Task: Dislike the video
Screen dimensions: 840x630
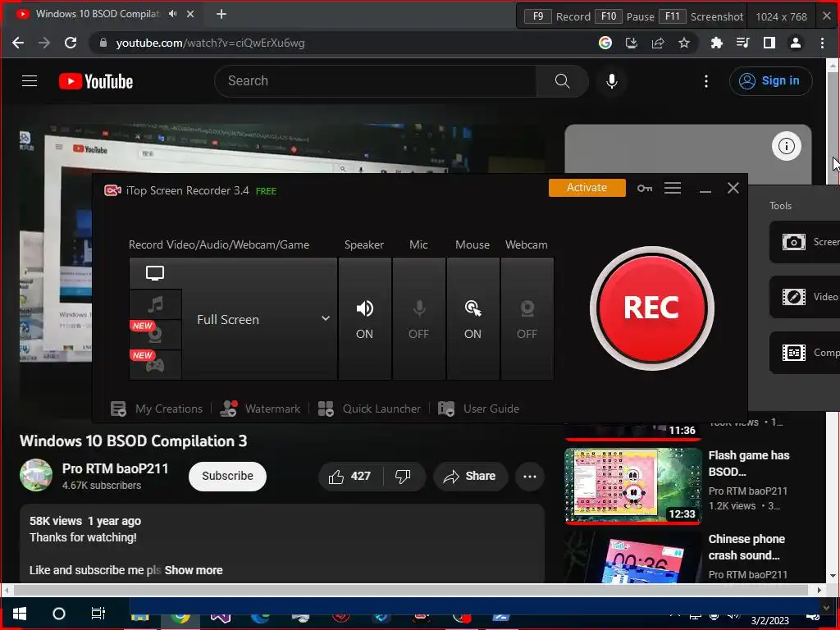Action: point(403,477)
